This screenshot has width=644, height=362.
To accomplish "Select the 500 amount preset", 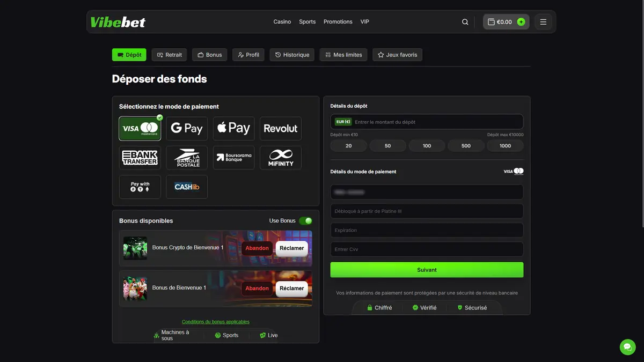I will 466,146.
